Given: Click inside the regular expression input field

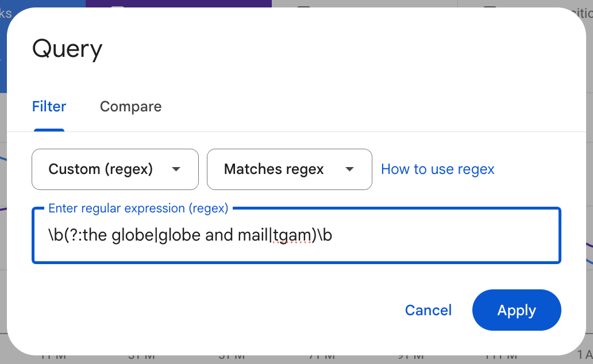Looking at the screenshot, I should pyautogui.click(x=296, y=235).
